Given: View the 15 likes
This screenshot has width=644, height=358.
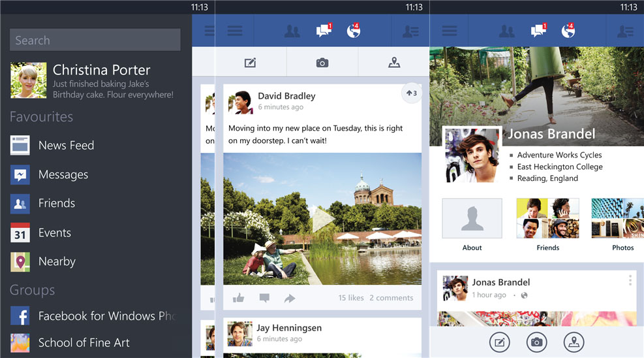Looking at the screenshot, I should [x=351, y=298].
